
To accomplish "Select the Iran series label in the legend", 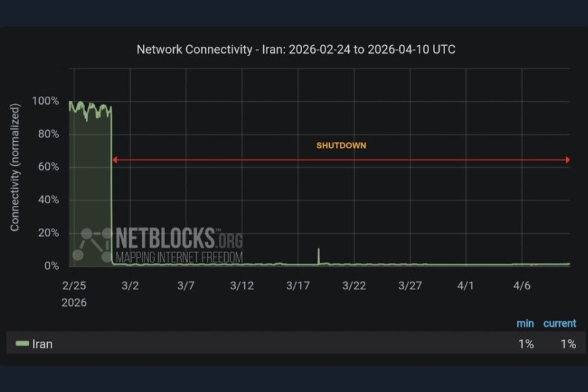I will click(42, 344).
